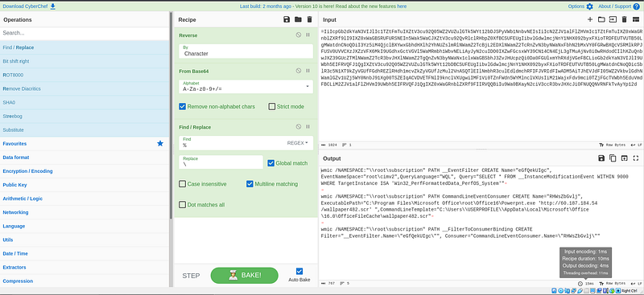
Task: Select the Bit shift right operation
Action: click(85, 61)
